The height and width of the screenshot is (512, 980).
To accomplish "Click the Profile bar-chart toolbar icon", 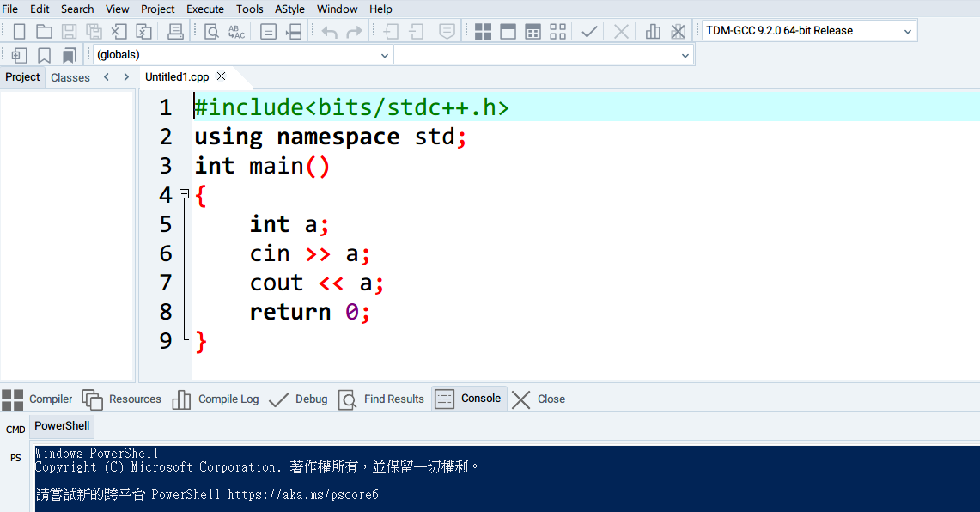I will click(x=653, y=32).
